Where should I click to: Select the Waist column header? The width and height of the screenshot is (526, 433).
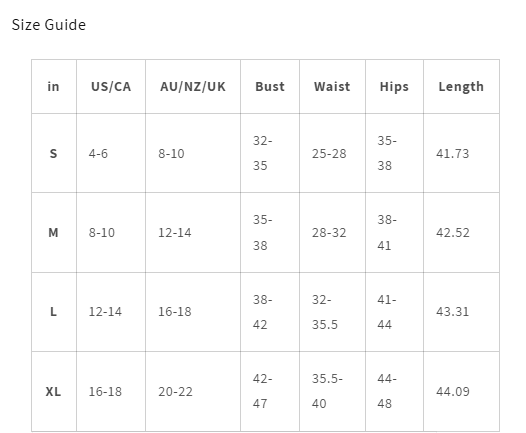pos(332,87)
